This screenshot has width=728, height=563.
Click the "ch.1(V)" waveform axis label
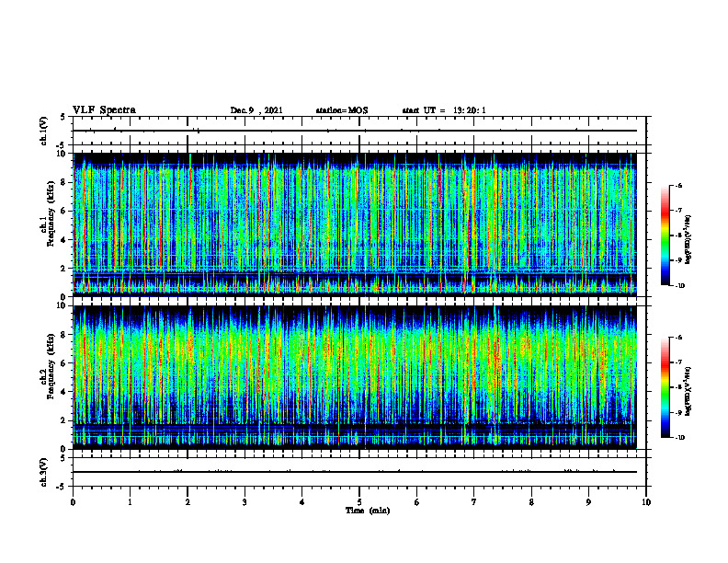click(44, 131)
